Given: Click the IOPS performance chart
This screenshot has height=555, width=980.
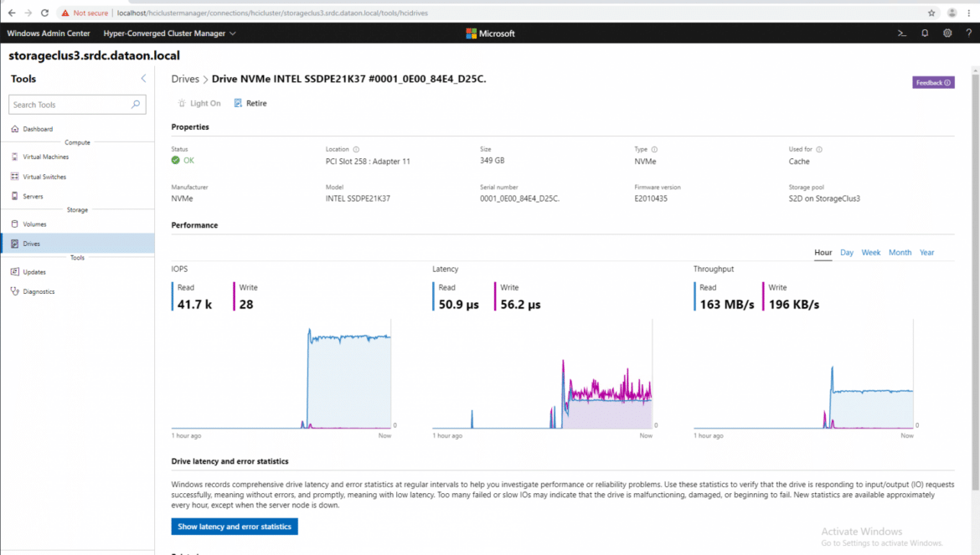Looking at the screenshot, I should [x=281, y=374].
